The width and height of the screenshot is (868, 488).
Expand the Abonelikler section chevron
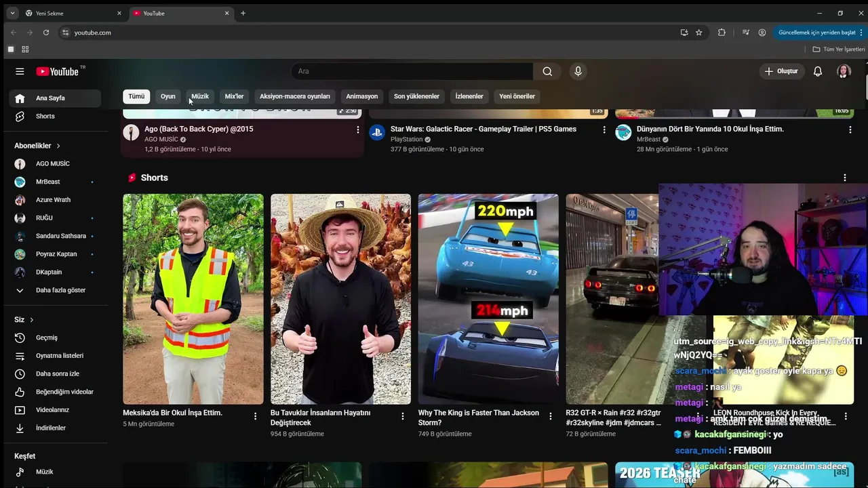point(58,146)
